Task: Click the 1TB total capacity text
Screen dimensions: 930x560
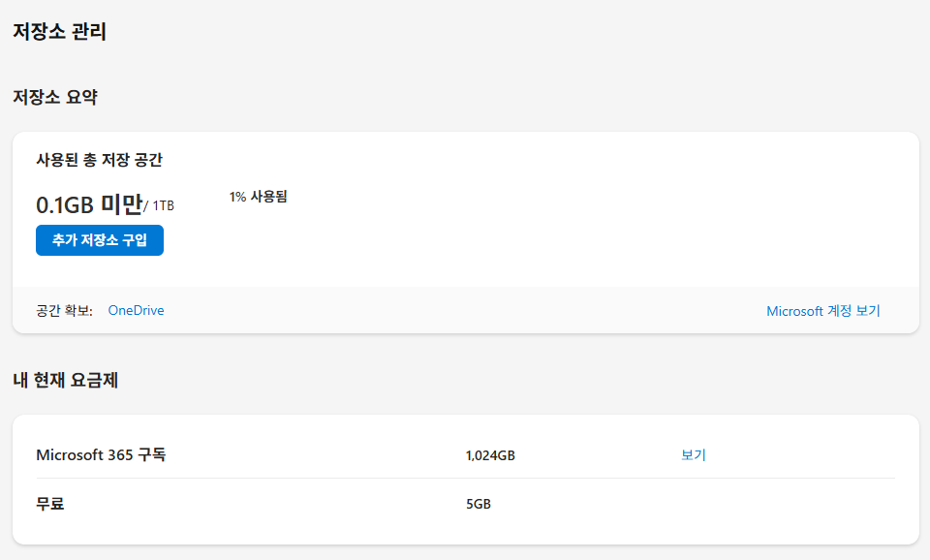Action: [x=163, y=205]
